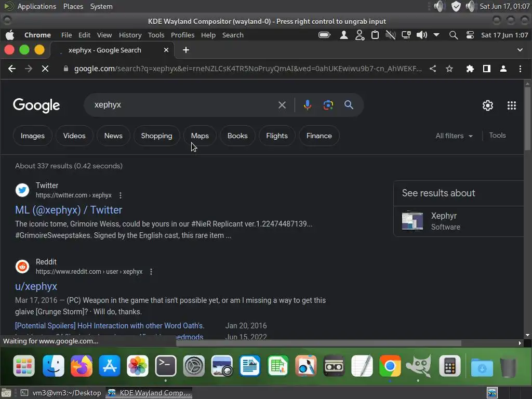Filter results by Images

33,136
